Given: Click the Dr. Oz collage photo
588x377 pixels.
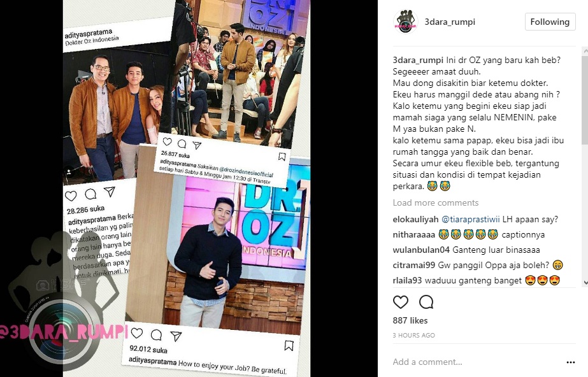Looking at the screenshot, I should (187, 188).
